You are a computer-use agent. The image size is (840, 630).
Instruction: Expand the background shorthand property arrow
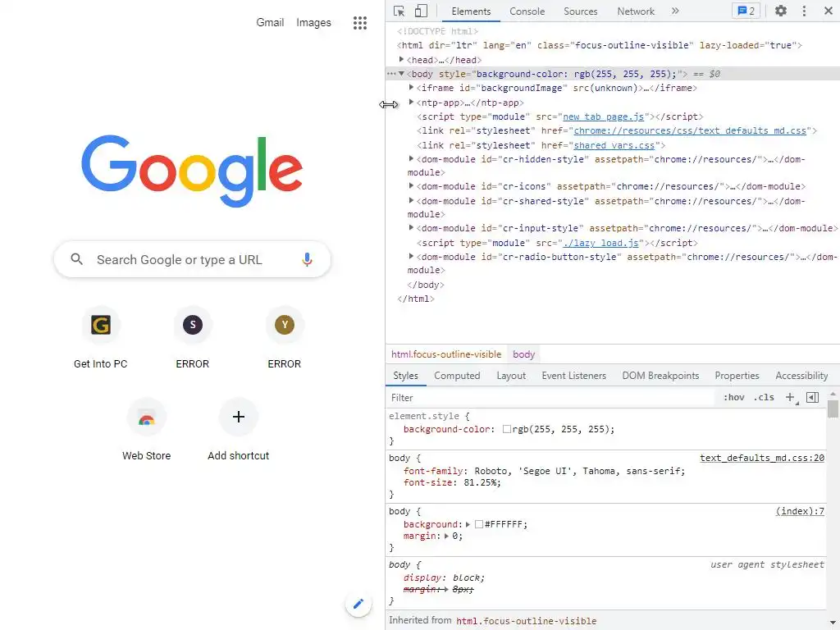[468, 524]
